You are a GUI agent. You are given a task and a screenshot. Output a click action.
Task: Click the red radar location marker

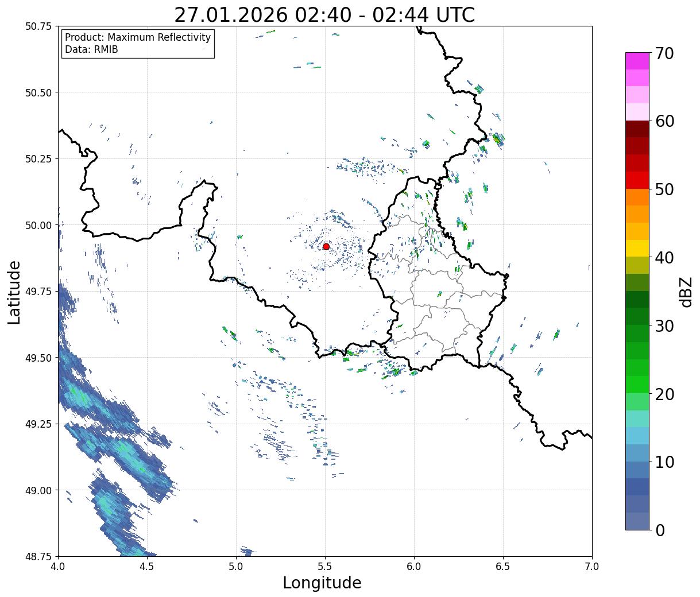click(x=326, y=246)
